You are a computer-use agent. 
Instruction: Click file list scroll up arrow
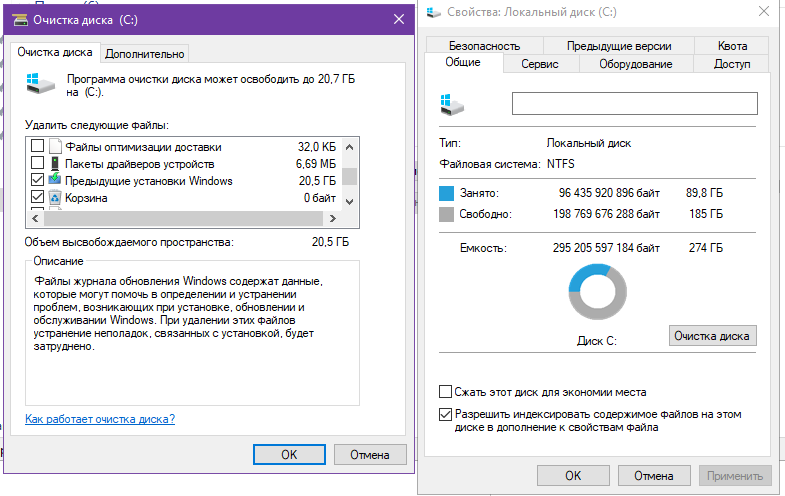350,147
